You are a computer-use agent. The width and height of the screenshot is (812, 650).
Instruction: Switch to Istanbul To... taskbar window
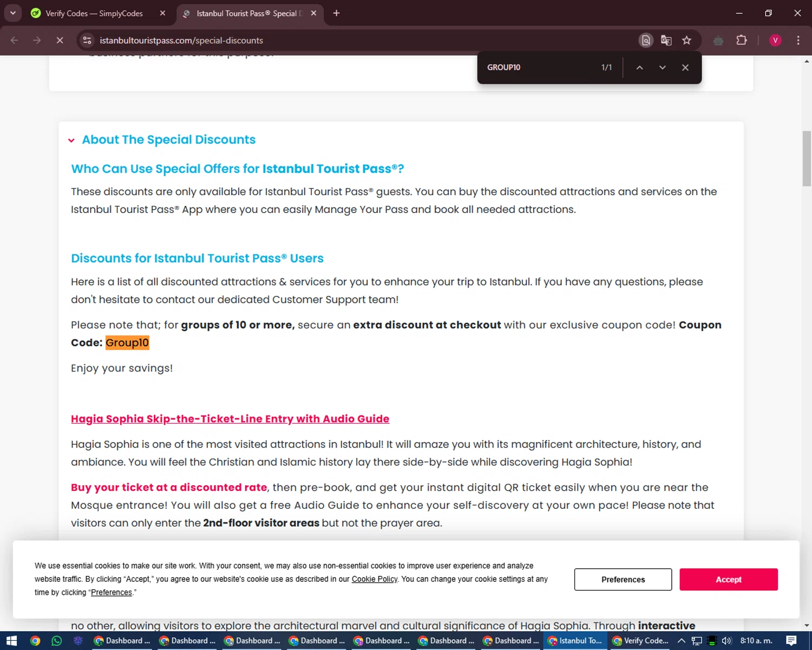coord(575,641)
